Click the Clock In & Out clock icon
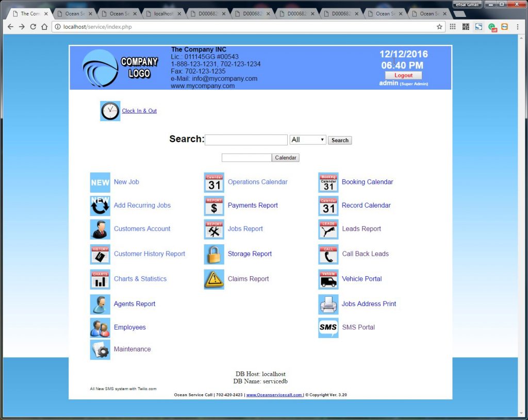Image resolution: width=528 pixels, height=420 pixels. coord(110,111)
